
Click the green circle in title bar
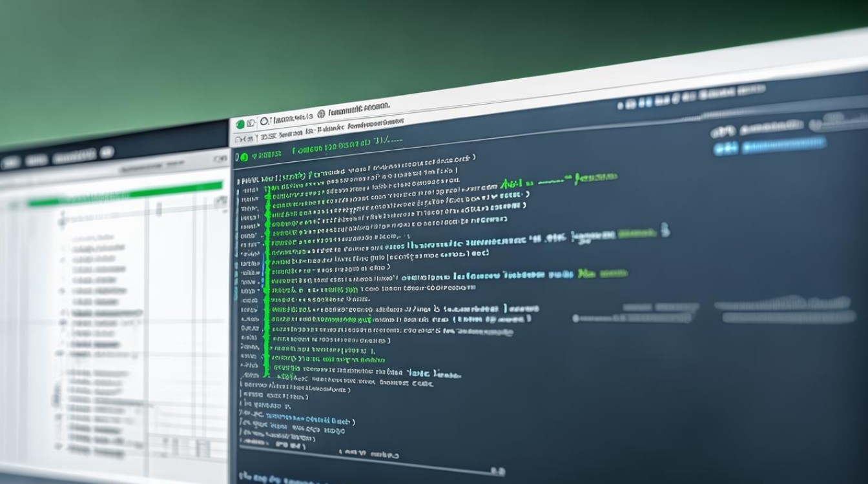[240, 123]
